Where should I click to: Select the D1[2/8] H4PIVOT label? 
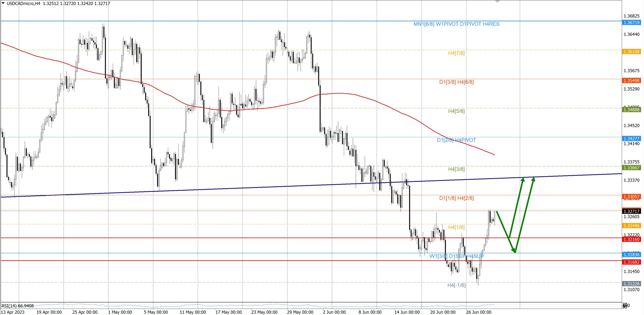pos(456,140)
